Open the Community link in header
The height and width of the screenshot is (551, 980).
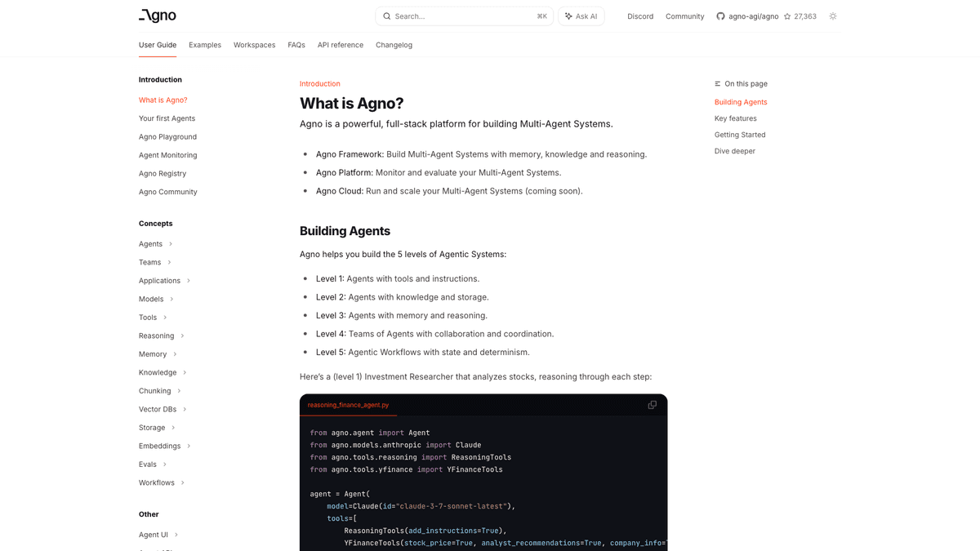pos(685,16)
